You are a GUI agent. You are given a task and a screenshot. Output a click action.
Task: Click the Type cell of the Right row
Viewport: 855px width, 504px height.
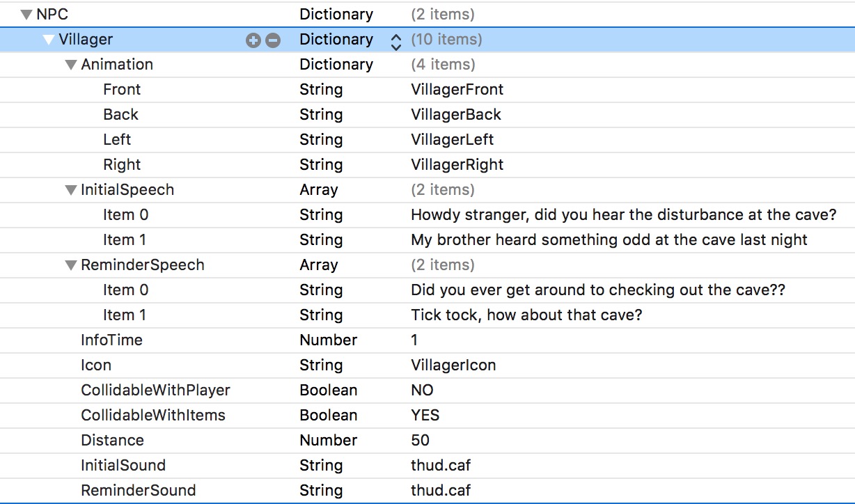(x=321, y=165)
